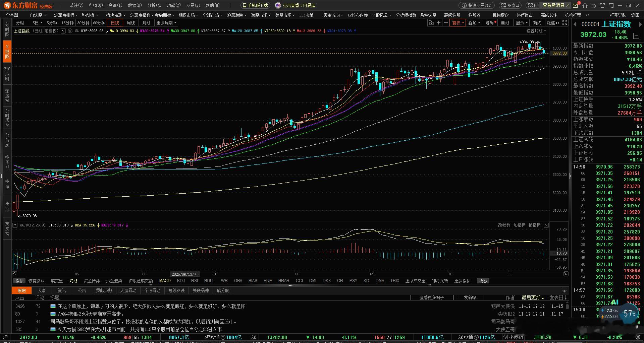Open the 行情(Q) menu
Screen dimensions: 644x343
point(96,5)
